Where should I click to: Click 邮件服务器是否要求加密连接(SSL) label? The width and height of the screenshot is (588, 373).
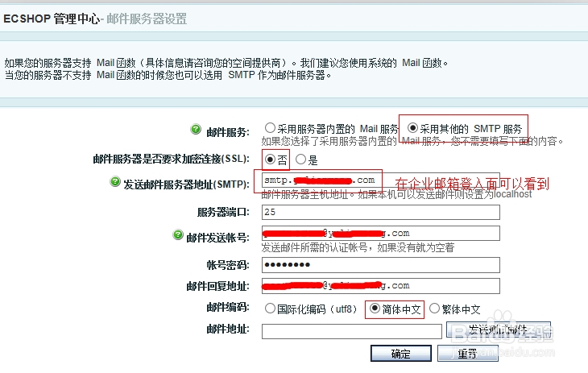point(171,159)
